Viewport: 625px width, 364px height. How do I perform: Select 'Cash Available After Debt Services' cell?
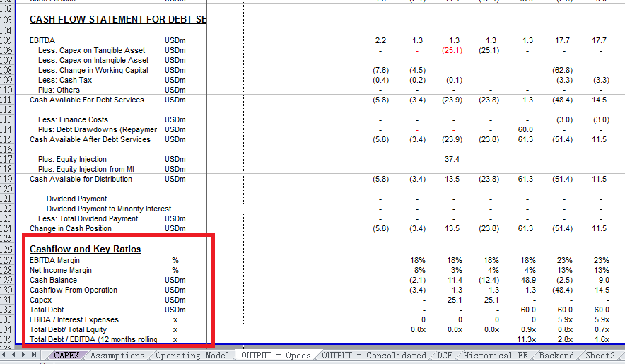point(90,139)
